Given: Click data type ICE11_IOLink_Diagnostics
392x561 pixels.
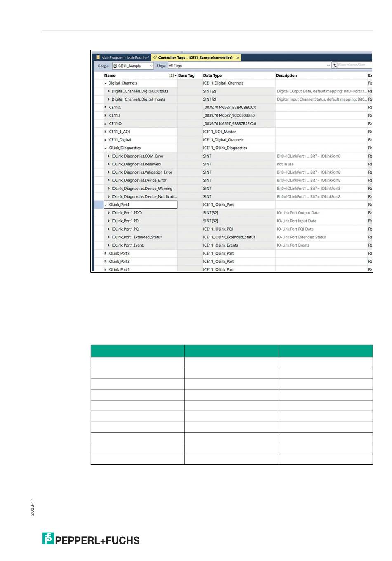Looking at the screenshot, I should pos(225,148).
